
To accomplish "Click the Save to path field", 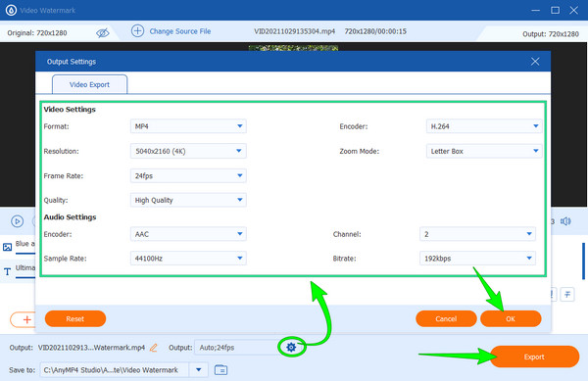I will 115,370.
